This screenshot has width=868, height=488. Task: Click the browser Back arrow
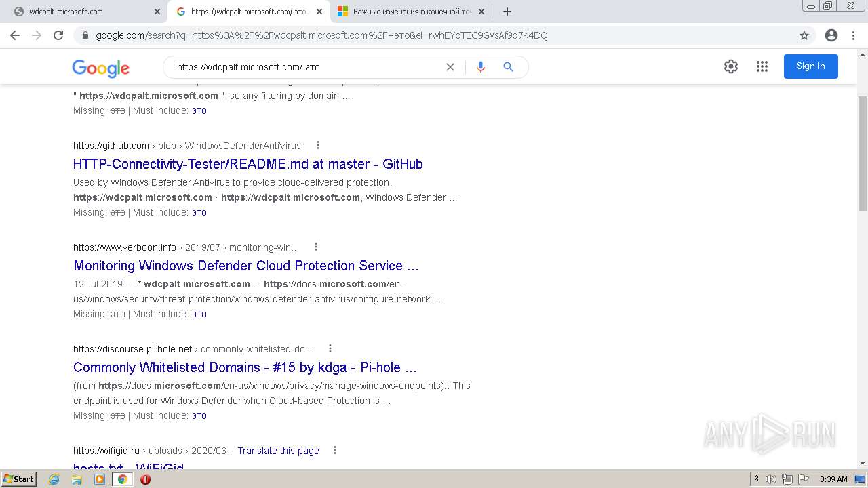pos(15,35)
